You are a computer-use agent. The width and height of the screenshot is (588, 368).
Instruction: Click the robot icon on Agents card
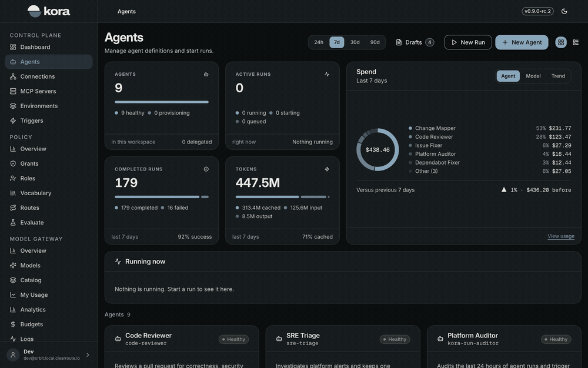[x=206, y=74]
